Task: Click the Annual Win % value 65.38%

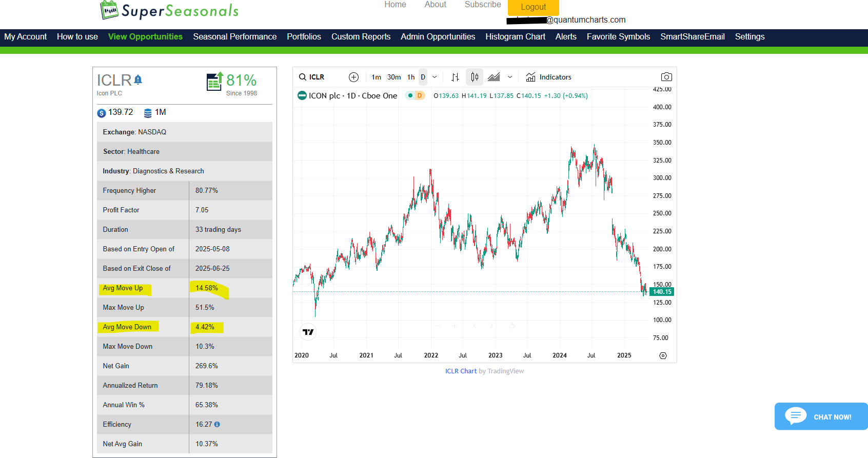Action: [x=207, y=405]
